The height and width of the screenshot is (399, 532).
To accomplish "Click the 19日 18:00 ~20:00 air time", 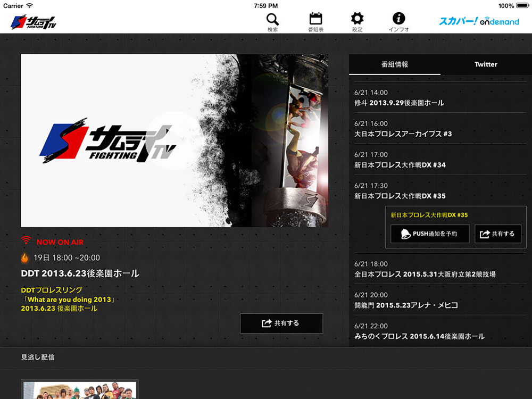I will (67, 258).
